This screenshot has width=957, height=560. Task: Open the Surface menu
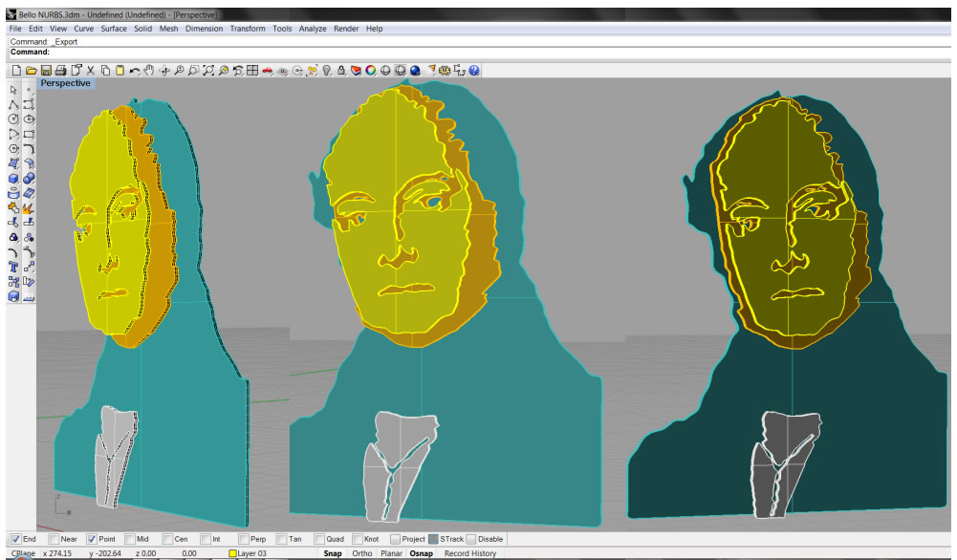pyautogui.click(x=114, y=29)
